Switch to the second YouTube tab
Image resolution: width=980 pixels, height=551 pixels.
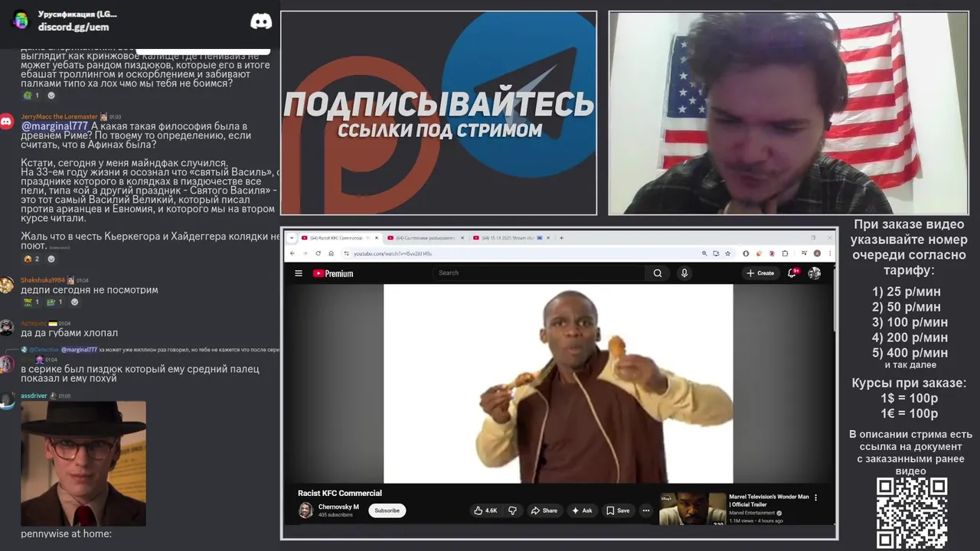423,238
